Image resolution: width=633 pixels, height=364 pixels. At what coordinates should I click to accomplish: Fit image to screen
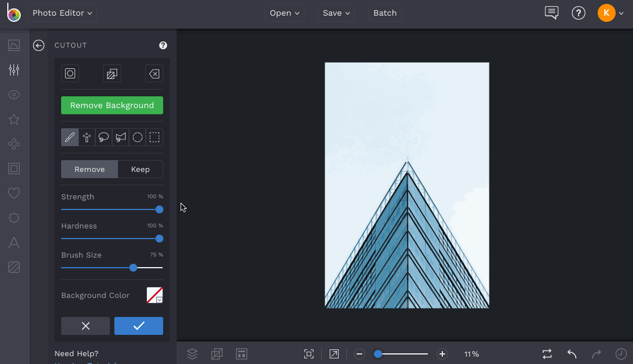[309, 354]
